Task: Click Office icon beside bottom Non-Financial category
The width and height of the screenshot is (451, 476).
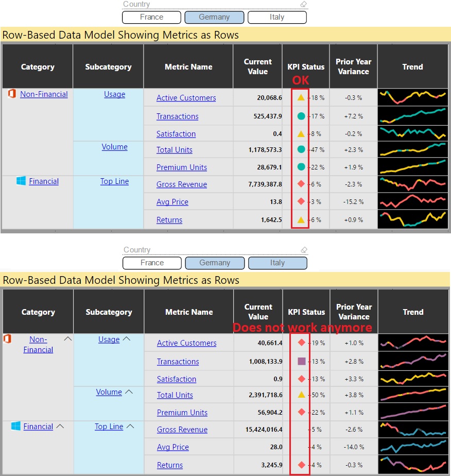Action: [7, 339]
